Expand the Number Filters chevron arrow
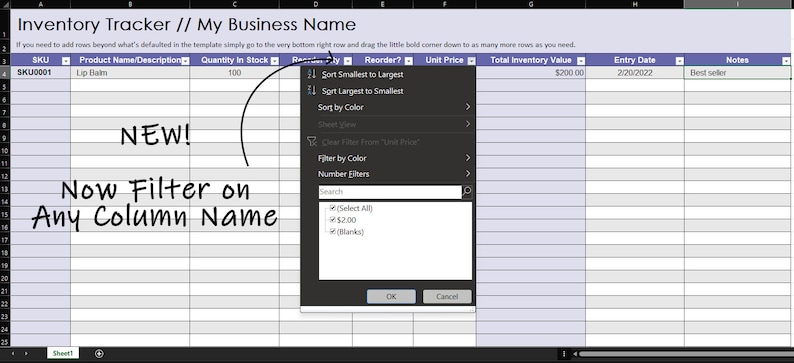 tap(467, 174)
